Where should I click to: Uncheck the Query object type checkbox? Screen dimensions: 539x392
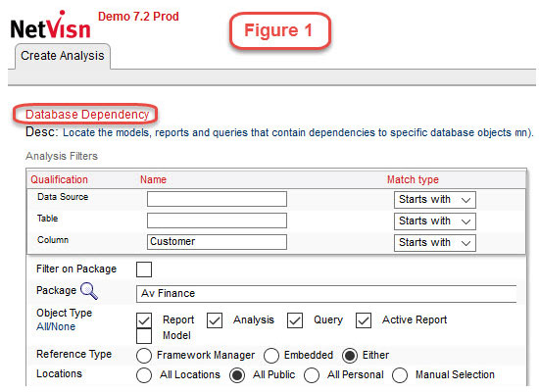[x=295, y=320]
